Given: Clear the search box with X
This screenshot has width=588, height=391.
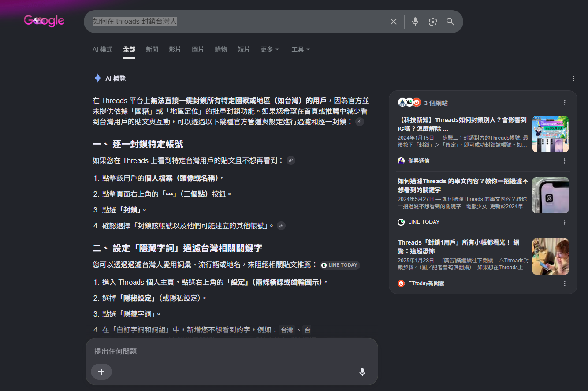Looking at the screenshot, I should [x=394, y=22].
